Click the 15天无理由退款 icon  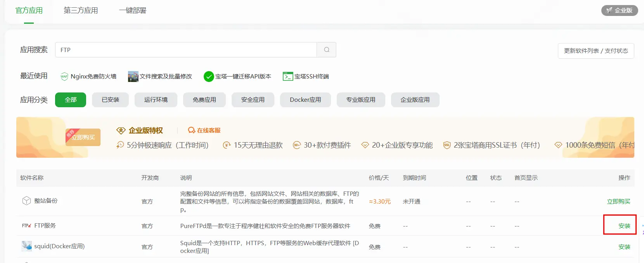click(227, 145)
